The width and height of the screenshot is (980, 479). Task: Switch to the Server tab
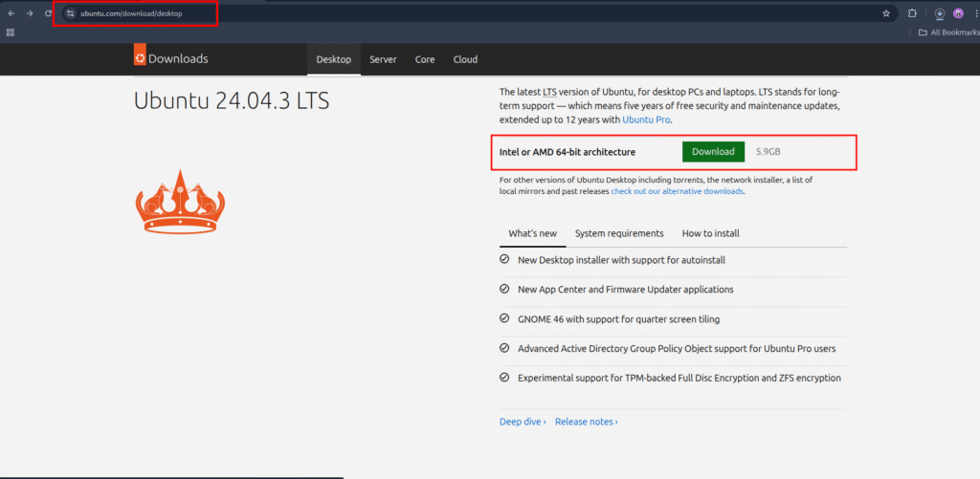point(383,59)
